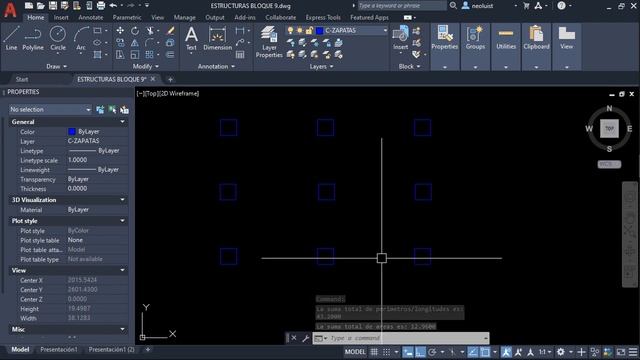
Task: Insert a Table from Annotation panel
Action: click(240, 55)
